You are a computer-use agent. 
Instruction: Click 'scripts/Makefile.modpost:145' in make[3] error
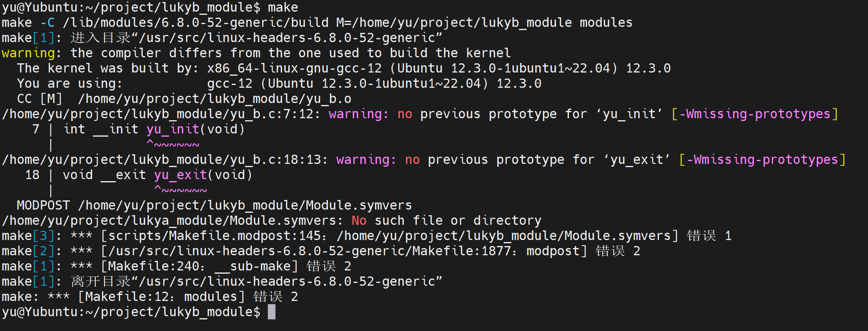tap(215, 236)
